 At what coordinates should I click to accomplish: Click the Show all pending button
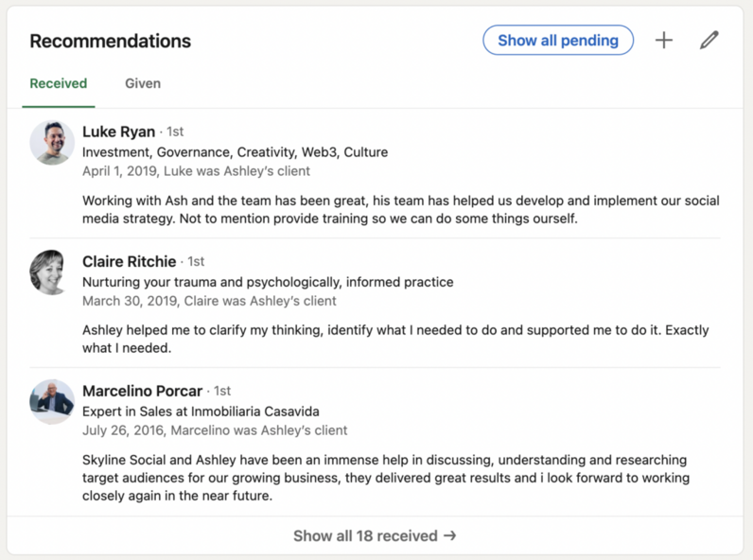558,41
